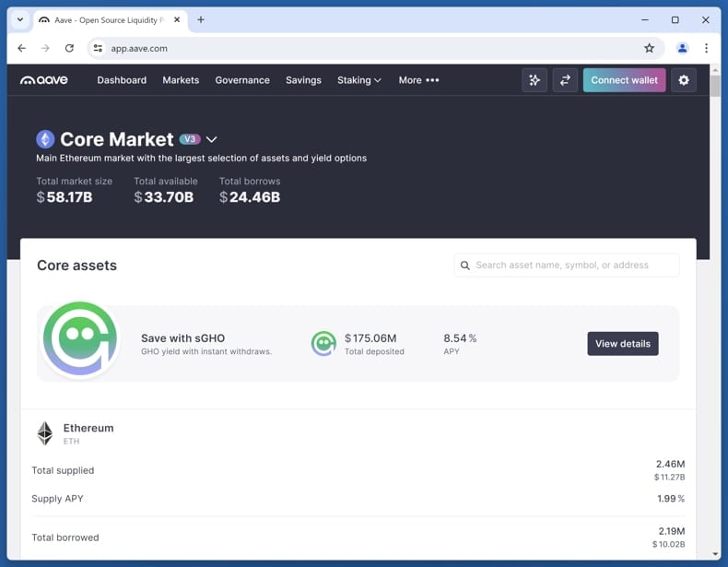Open the settings gear icon
Image resolution: width=728 pixels, height=567 pixels.
684,80
